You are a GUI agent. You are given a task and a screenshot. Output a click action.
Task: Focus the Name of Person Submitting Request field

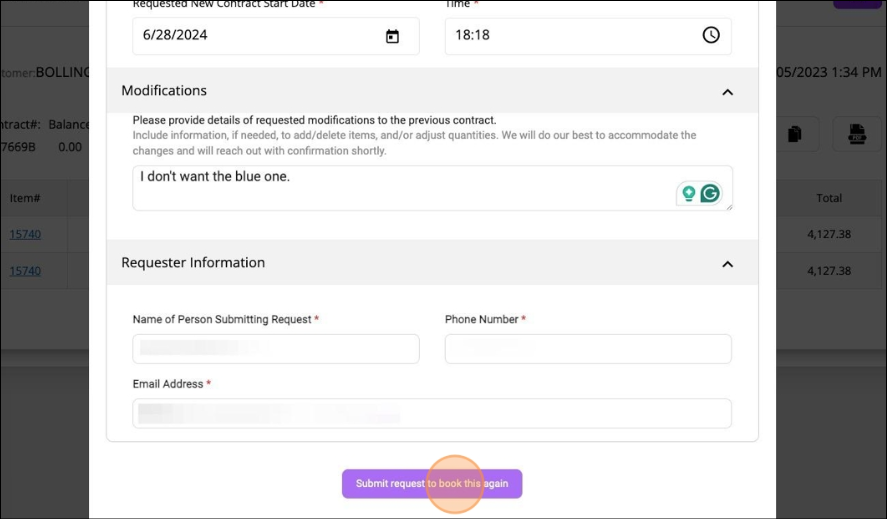click(x=275, y=349)
